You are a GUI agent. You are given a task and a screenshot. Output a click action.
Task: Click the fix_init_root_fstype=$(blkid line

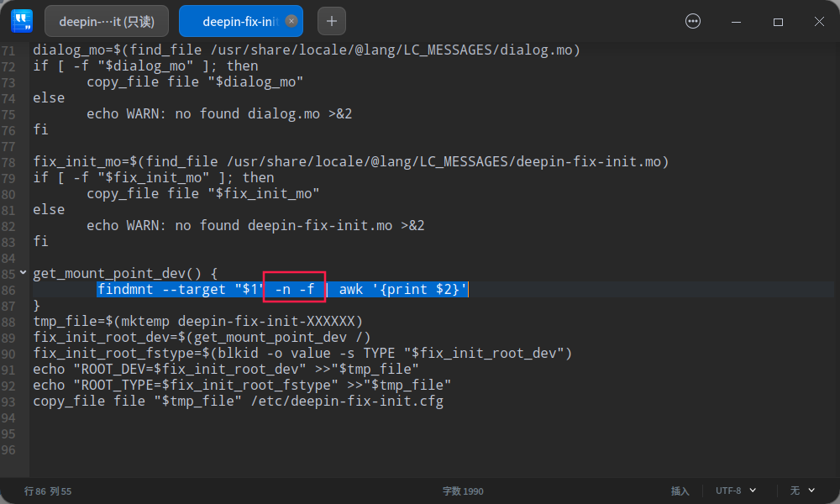tap(302, 354)
